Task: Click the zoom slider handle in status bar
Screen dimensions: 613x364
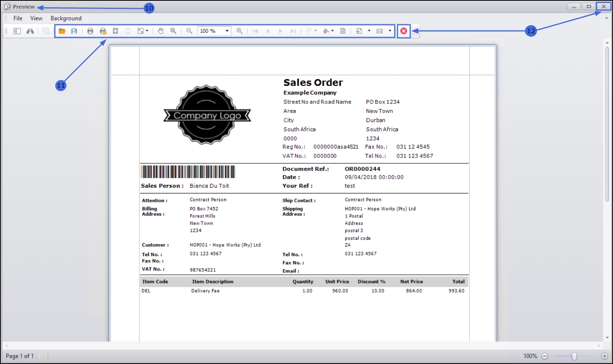Action: (x=574, y=356)
